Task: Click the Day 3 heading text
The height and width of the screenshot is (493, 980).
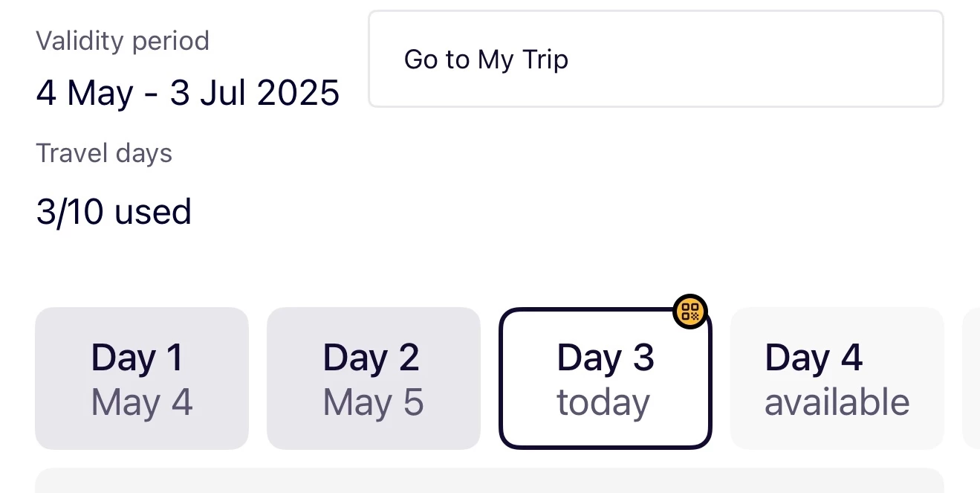Action: coord(605,358)
